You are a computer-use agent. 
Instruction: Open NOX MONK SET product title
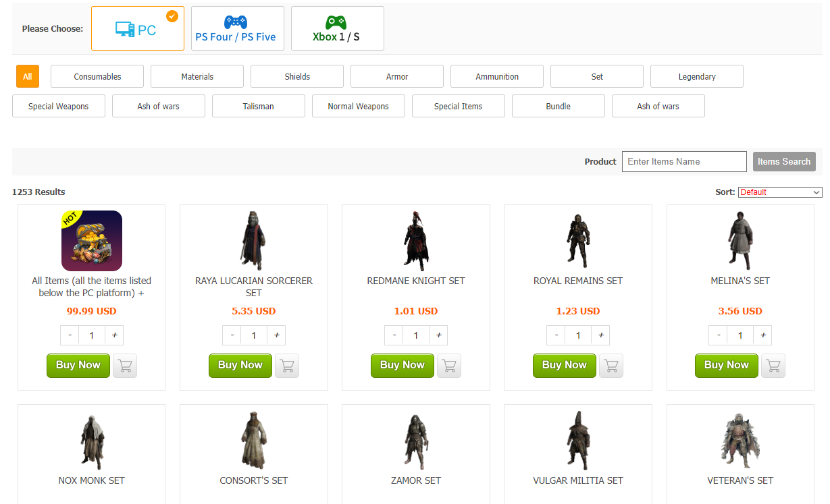pyautogui.click(x=92, y=480)
